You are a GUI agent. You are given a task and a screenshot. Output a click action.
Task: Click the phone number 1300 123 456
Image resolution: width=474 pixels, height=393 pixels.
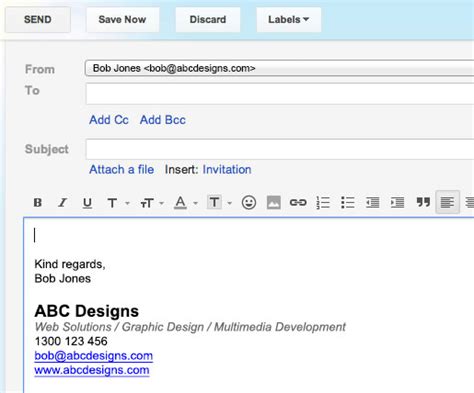[x=71, y=341]
